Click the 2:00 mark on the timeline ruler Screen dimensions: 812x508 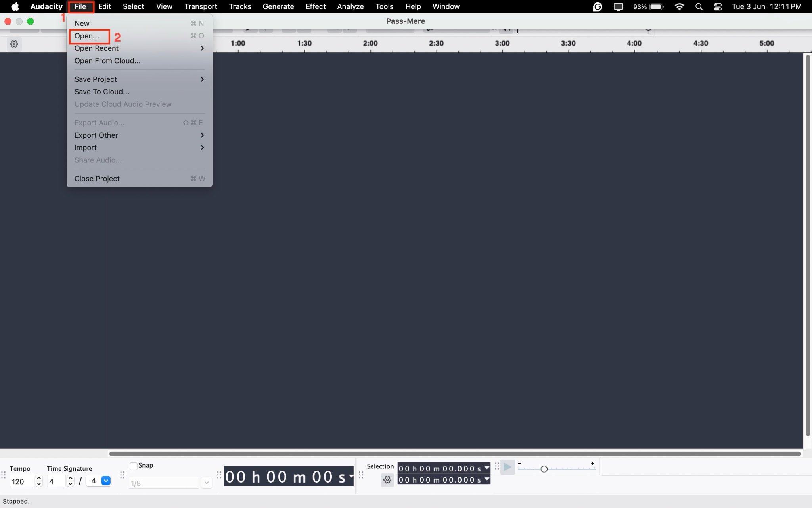[x=370, y=43]
